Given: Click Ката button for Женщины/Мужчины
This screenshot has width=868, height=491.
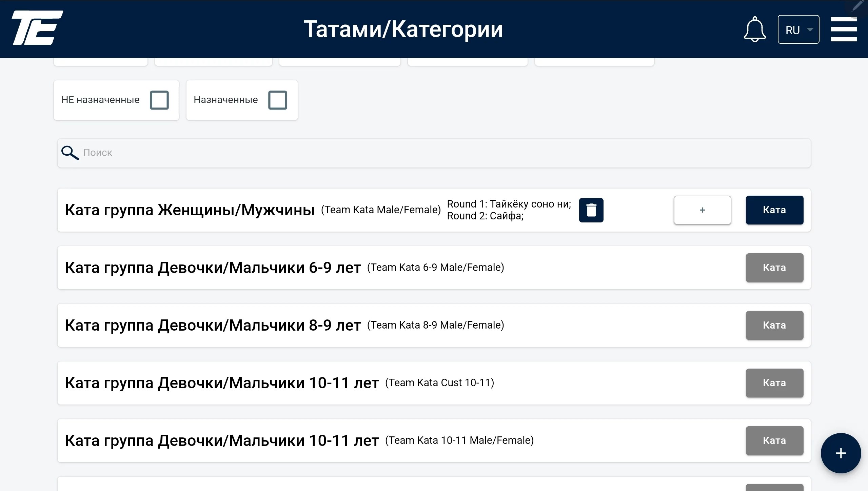Looking at the screenshot, I should point(774,210).
